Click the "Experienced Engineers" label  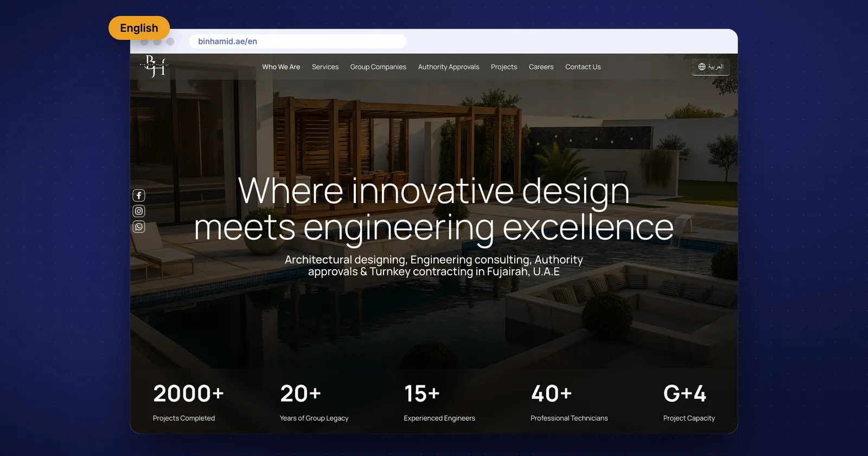(439, 418)
